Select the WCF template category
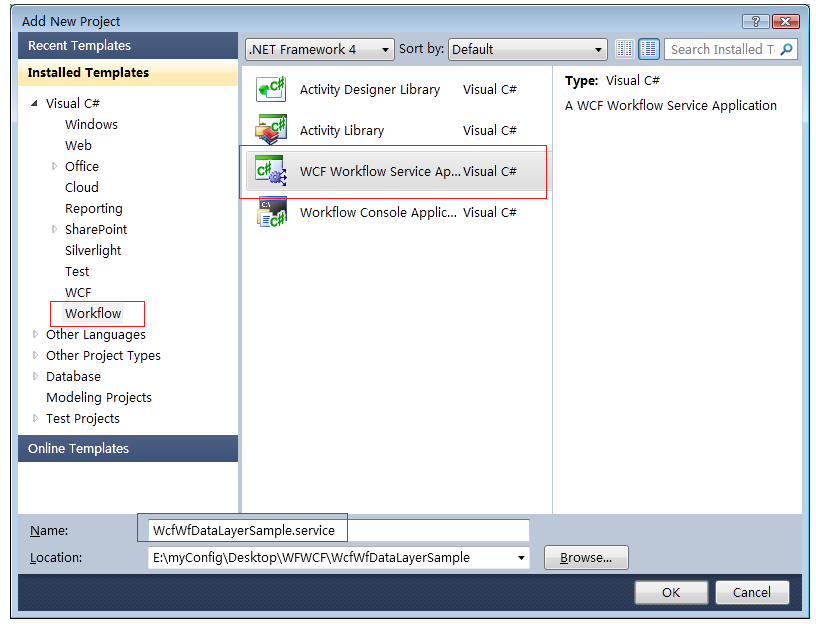Image resolution: width=816 pixels, height=624 pixels. [x=78, y=292]
